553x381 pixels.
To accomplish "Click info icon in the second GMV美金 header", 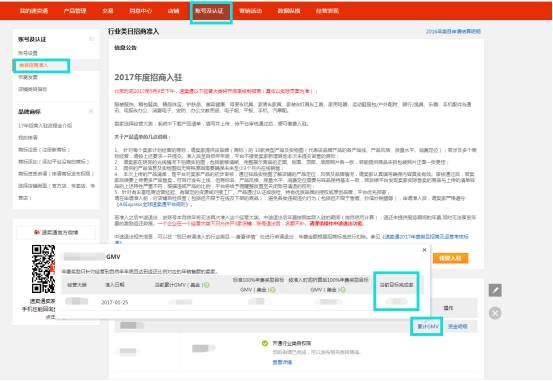I will click(272, 290).
